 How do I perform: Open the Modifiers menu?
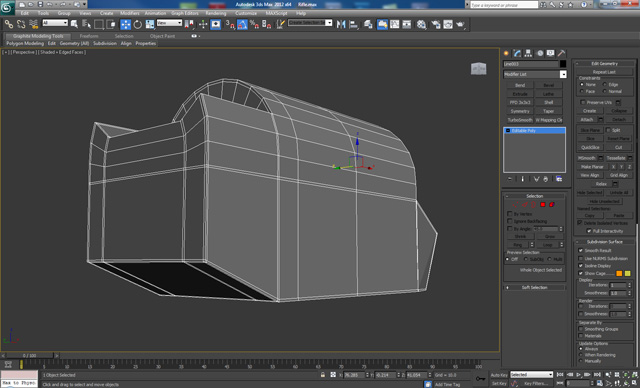tap(130, 13)
